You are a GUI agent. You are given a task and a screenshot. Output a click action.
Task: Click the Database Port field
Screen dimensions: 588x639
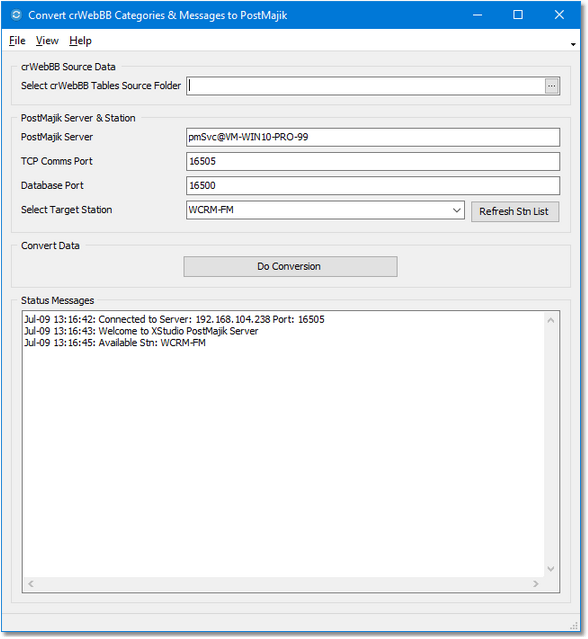[x=373, y=186]
